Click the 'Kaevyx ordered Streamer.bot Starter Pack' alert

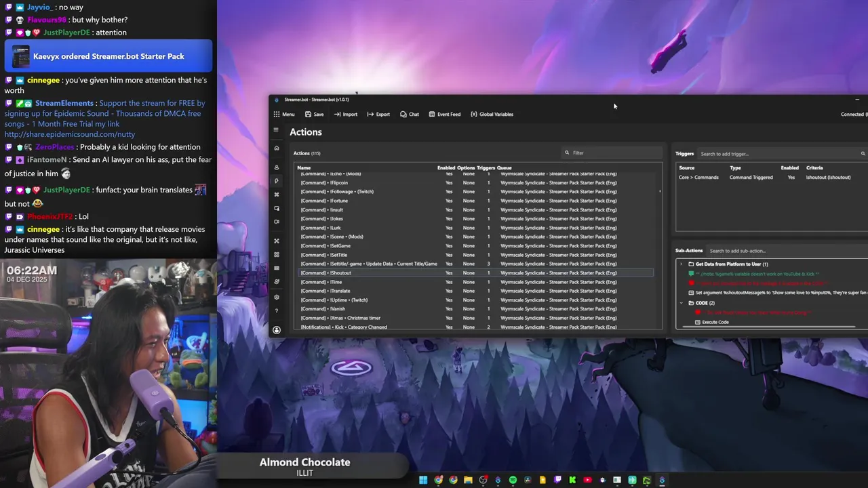coord(108,56)
